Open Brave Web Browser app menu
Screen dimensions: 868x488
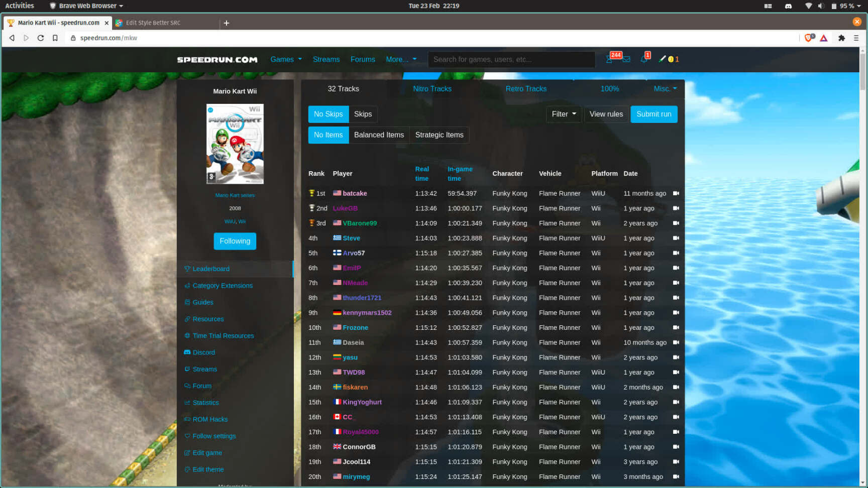[x=86, y=6]
